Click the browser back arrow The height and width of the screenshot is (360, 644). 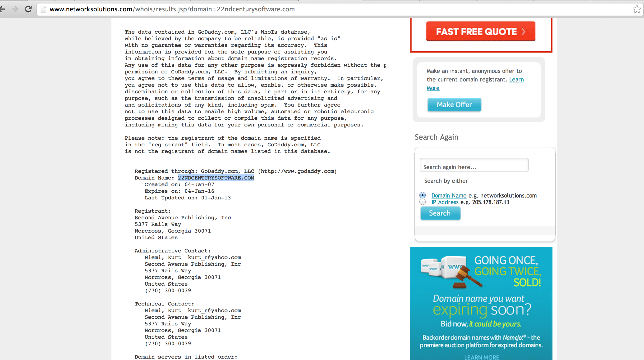click(3, 9)
